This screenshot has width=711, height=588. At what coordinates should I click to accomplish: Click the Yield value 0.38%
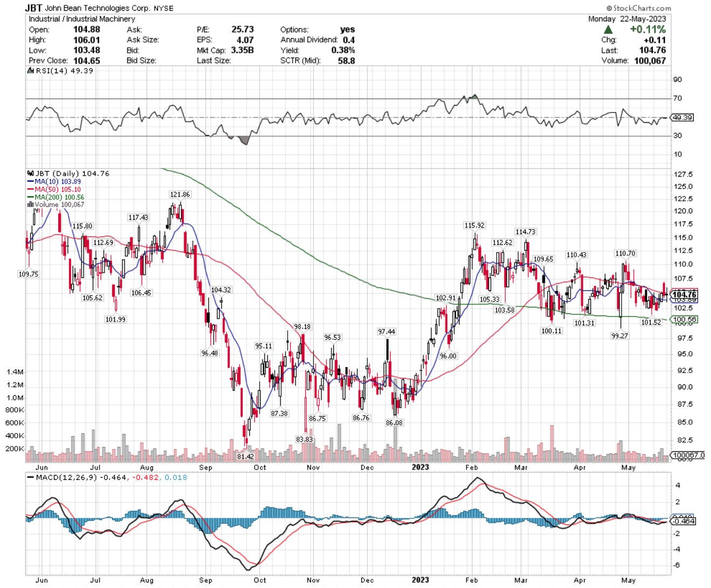[343, 50]
